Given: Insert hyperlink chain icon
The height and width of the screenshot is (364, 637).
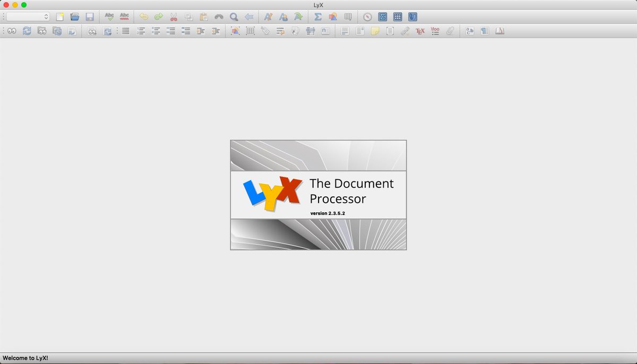Looking at the screenshot, I should point(405,31).
